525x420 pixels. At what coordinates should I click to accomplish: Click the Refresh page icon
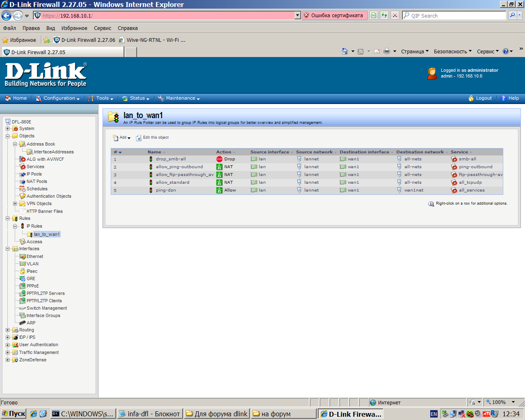tap(384, 15)
